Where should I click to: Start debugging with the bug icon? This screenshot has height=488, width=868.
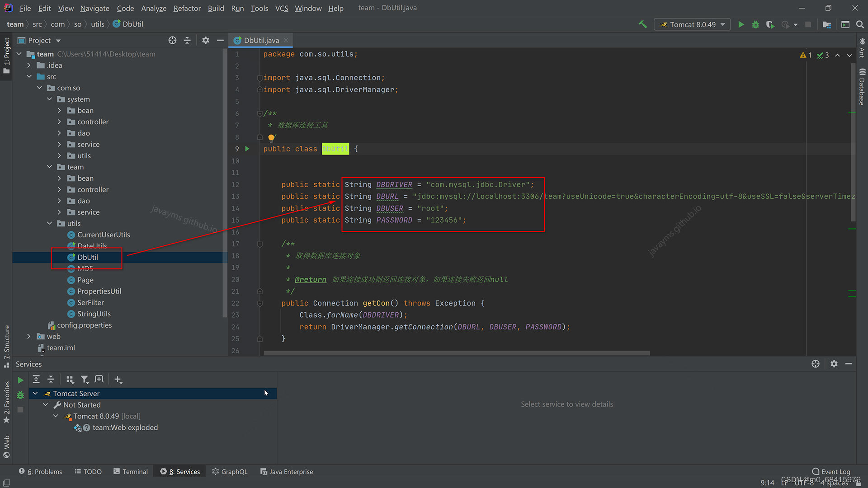[x=755, y=24]
